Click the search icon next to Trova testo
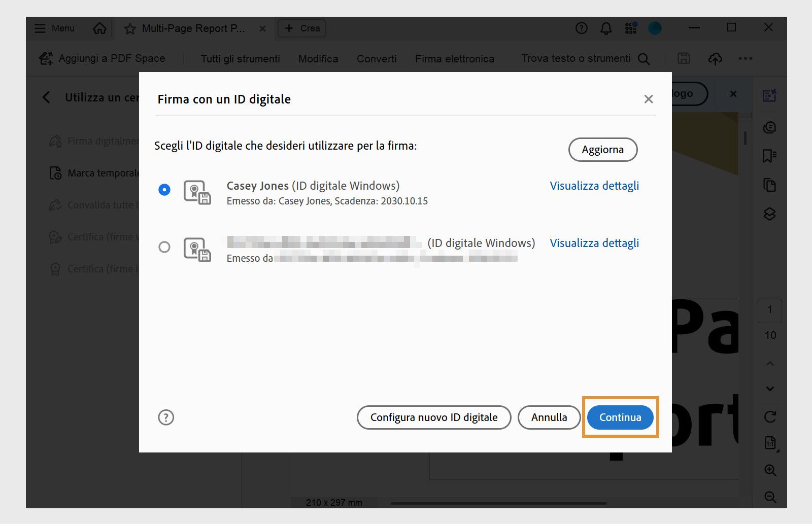This screenshot has width=812, height=524. (x=644, y=59)
